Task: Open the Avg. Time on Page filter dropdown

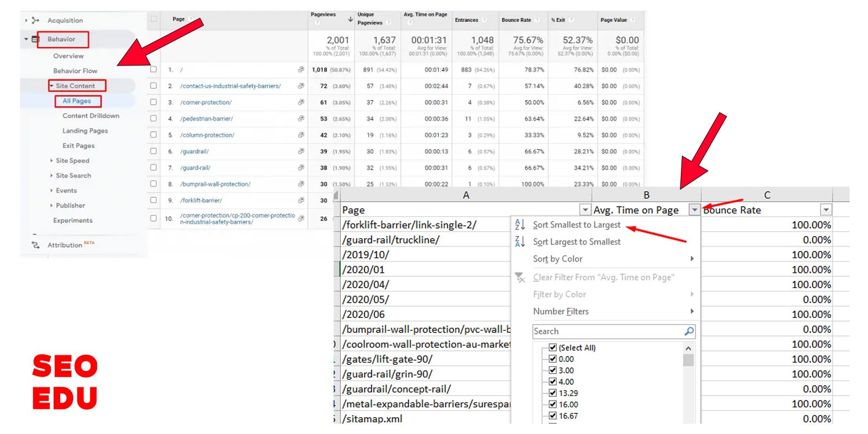Action: coord(694,210)
